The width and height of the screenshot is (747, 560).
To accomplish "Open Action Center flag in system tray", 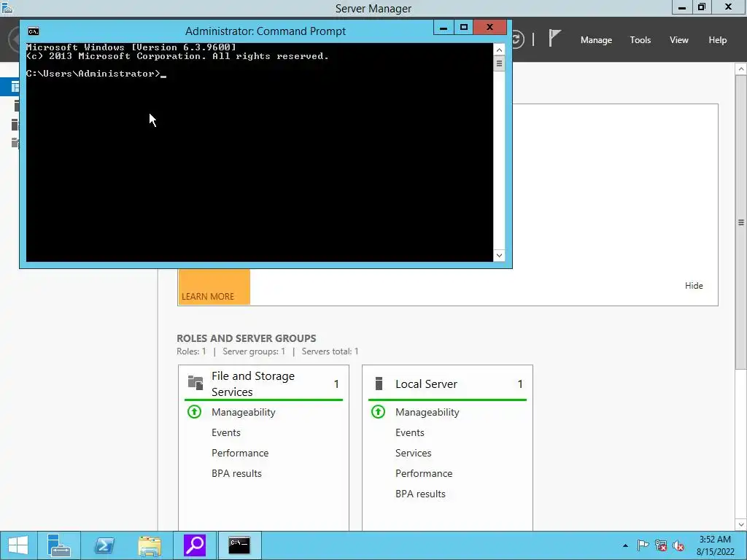I will (643, 545).
